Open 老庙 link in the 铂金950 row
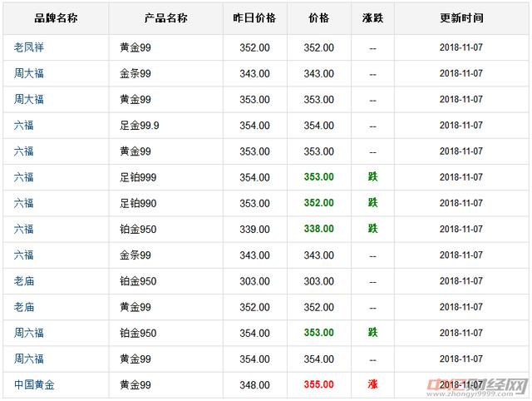This screenshot has height=401, width=532. click(24, 281)
